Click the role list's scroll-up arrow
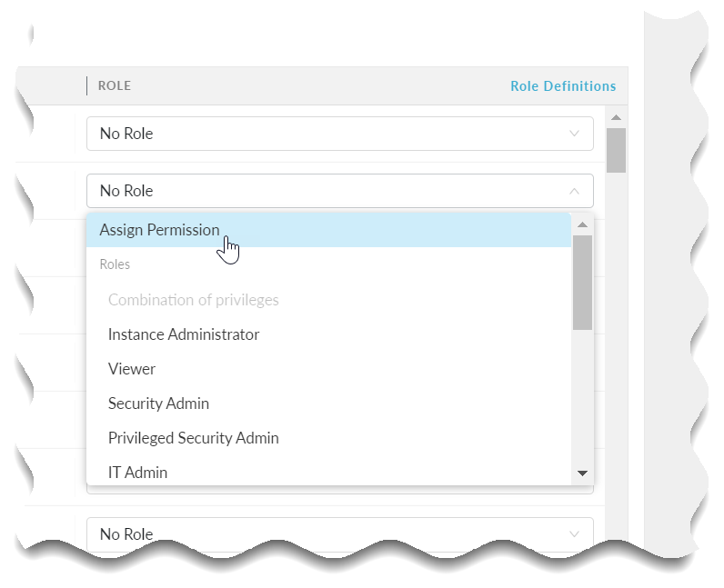The height and width of the screenshot is (588, 724). [583, 224]
